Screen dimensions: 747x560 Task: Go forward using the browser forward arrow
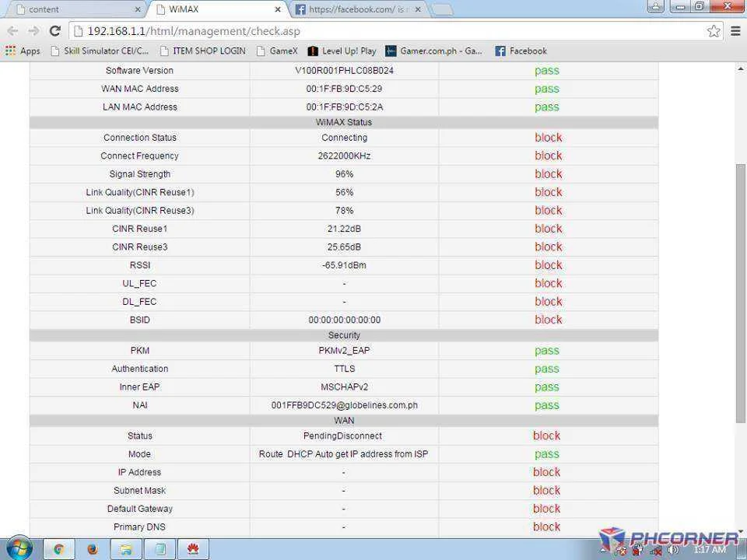point(33,31)
